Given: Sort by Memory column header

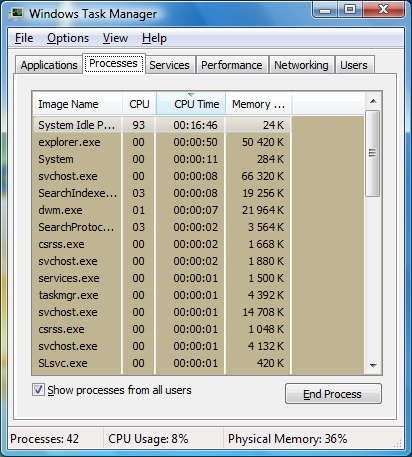Looking at the screenshot, I should coord(259,104).
